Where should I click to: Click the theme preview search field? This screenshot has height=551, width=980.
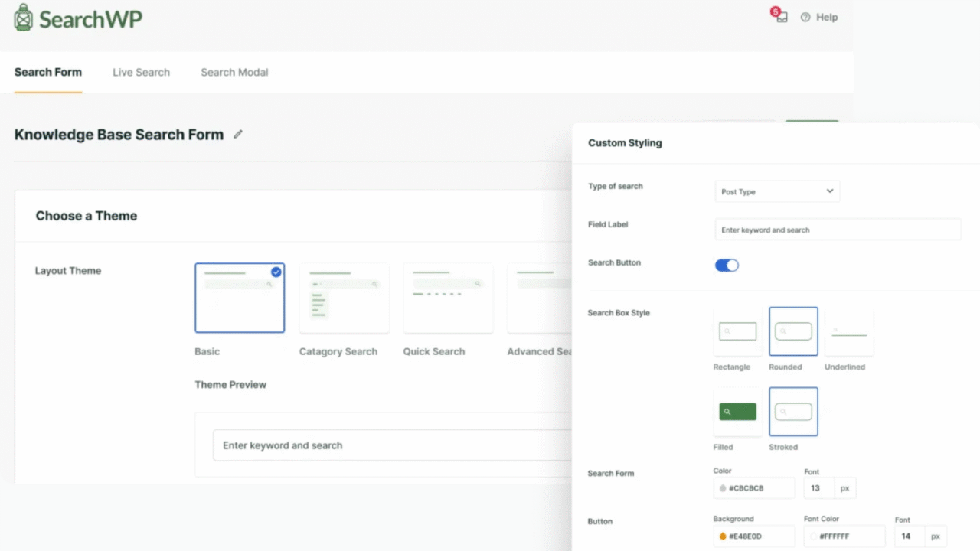click(392, 445)
